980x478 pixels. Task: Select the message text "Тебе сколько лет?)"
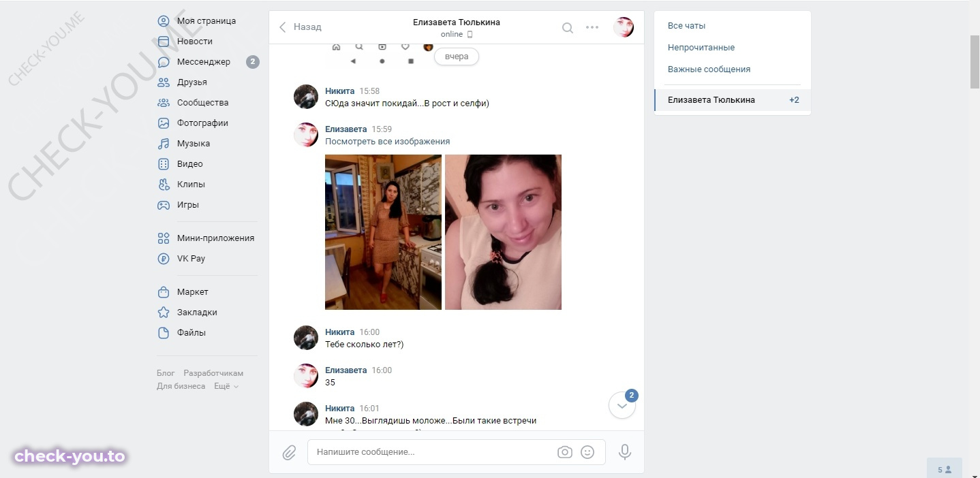click(x=364, y=345)
